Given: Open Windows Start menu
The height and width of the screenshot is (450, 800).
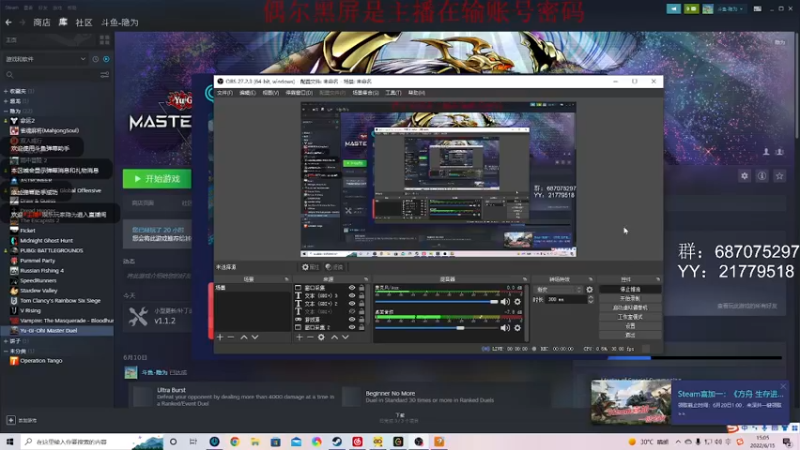Looking at the screenshot, I should (x=10, y=442).
